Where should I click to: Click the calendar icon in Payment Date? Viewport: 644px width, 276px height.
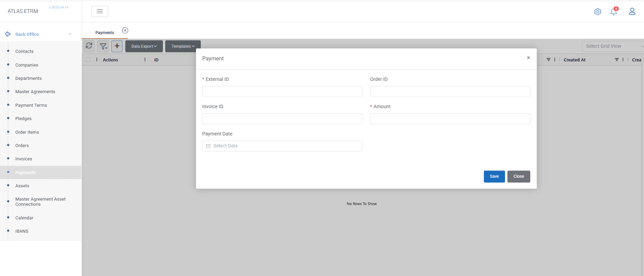point(208,146)
